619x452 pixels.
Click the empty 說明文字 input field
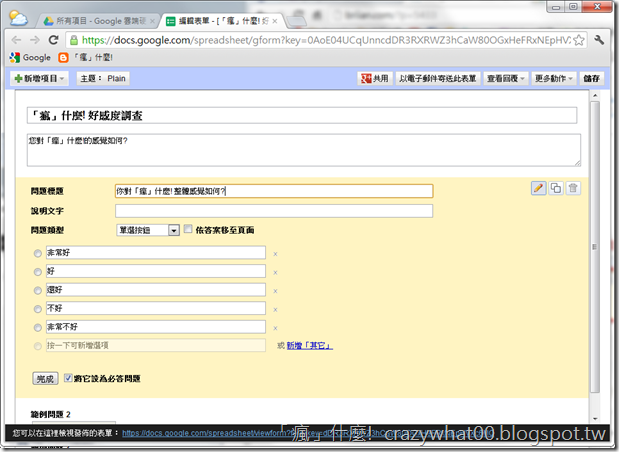[x=274, y=211]
